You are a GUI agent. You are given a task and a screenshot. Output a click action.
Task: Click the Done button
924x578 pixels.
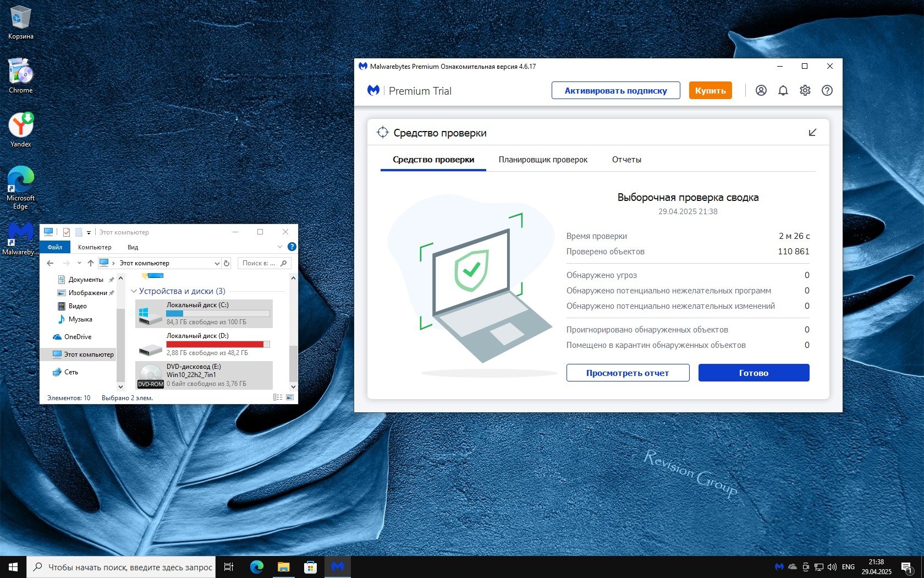pos(754,373)
